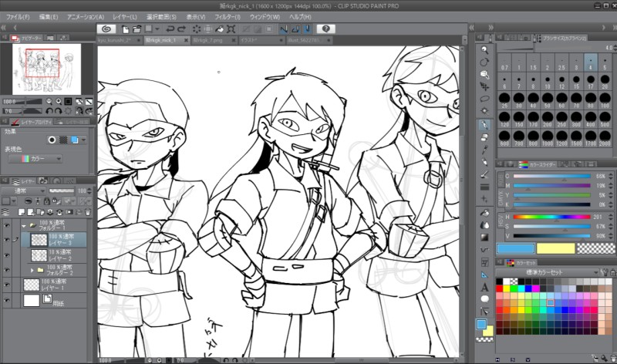
Task: Open レイヤー(L) menu
Action: (x=125, y=17)
